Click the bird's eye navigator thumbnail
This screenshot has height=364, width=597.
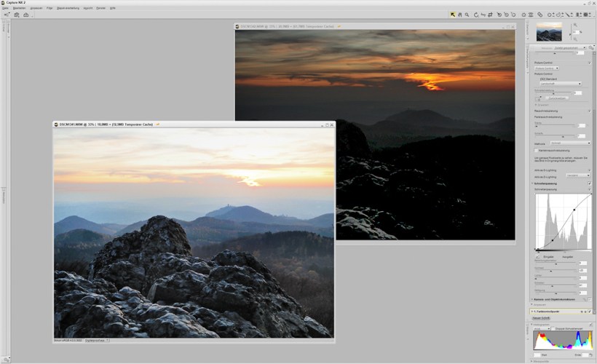(549, 32)
